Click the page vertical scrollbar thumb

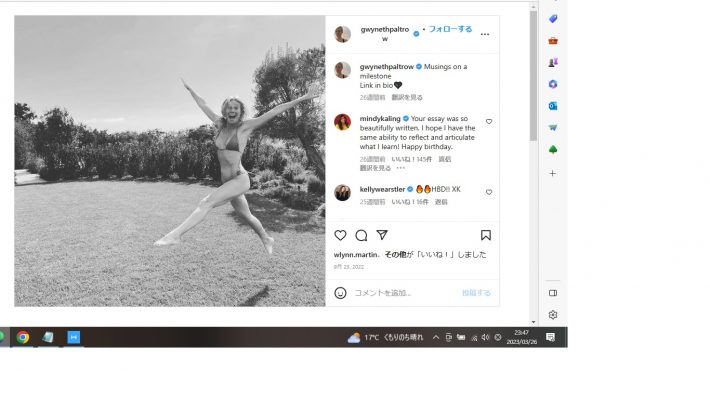533,75
